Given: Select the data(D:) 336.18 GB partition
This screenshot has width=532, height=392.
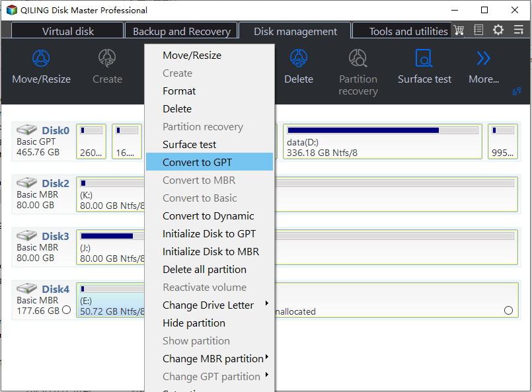Looking at the screenshot, I should pos(383,141).
